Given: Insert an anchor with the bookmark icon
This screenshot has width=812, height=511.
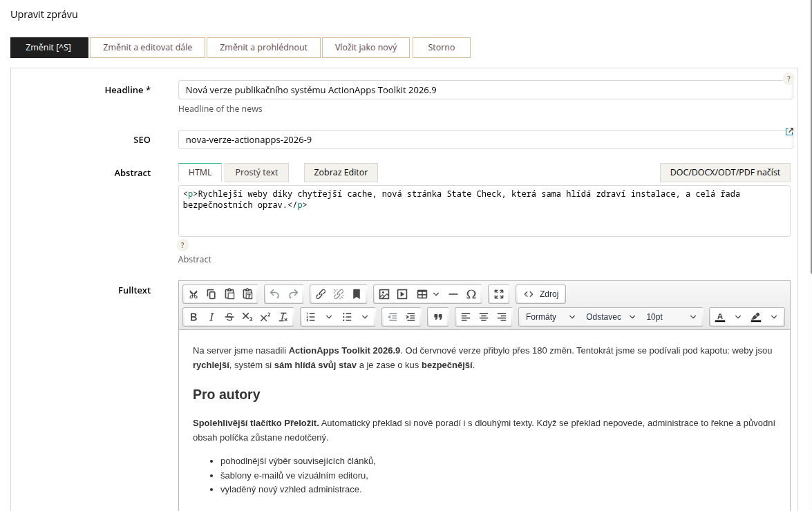Looking at the screenshot, I should tap(357, 294).
